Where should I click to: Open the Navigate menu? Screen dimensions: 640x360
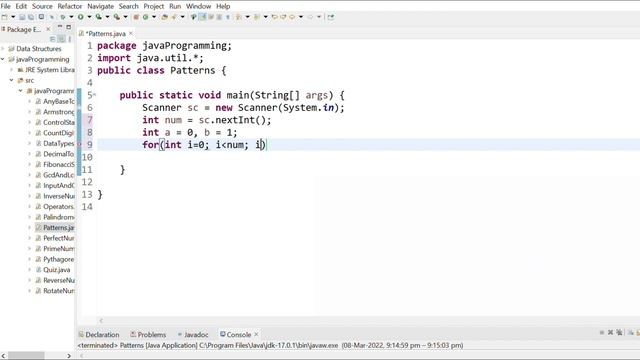click(x=100, y=6)
